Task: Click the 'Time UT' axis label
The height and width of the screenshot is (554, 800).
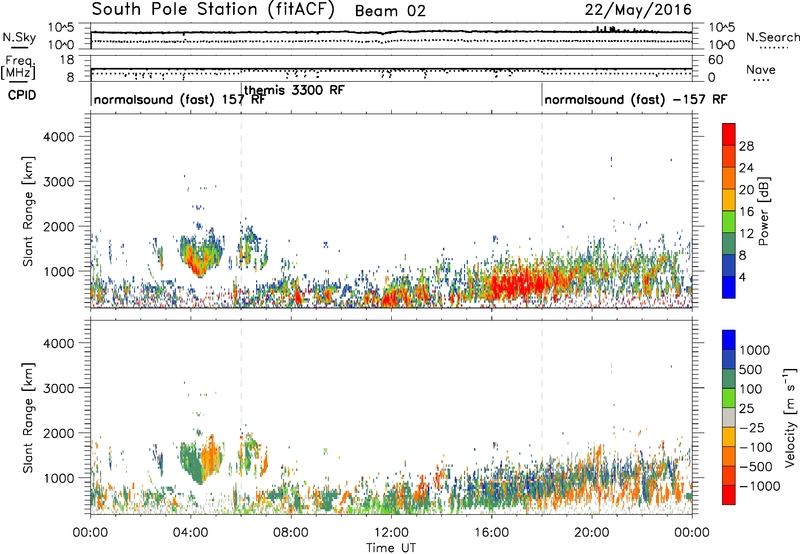Action: point(391,548)
